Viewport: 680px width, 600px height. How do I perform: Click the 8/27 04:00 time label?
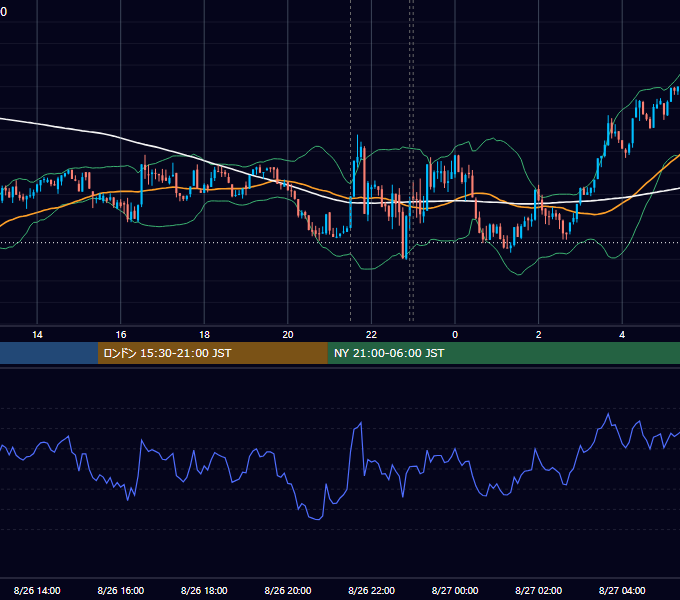coord(622,590)
